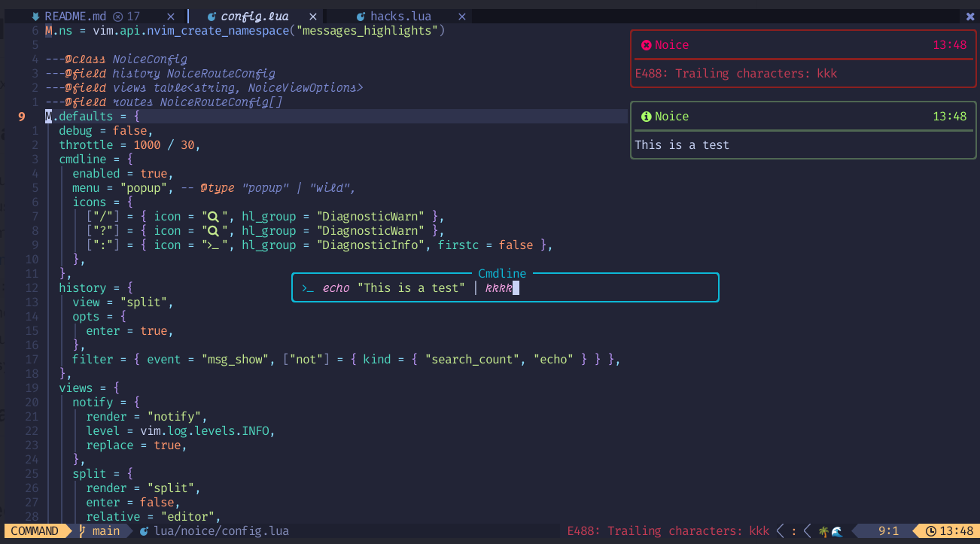Switch to the hacks.lua tab
This screenshot has height=544, width=980.
(400, 16)
